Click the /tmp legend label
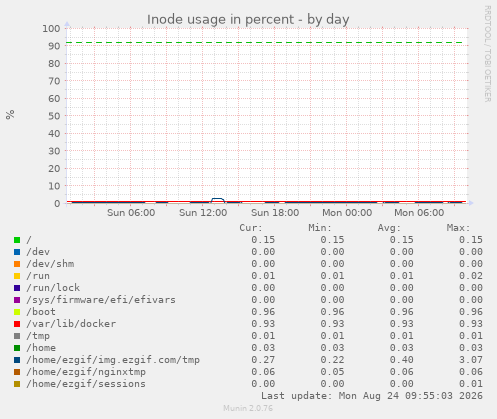 pos(38,336)
